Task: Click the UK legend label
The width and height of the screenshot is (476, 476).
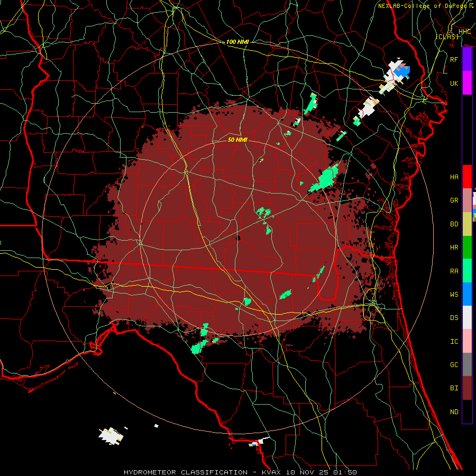Action: 454,83
